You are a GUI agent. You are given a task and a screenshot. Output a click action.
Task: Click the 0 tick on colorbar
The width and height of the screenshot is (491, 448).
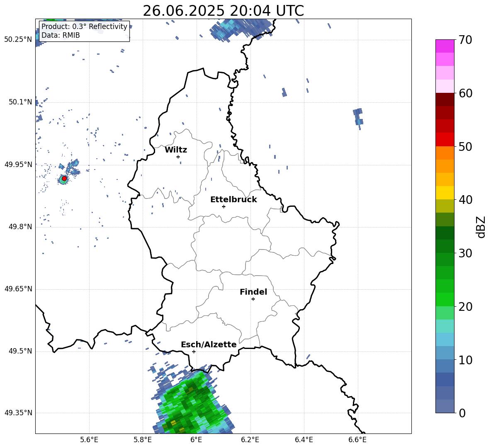[462, 413]
